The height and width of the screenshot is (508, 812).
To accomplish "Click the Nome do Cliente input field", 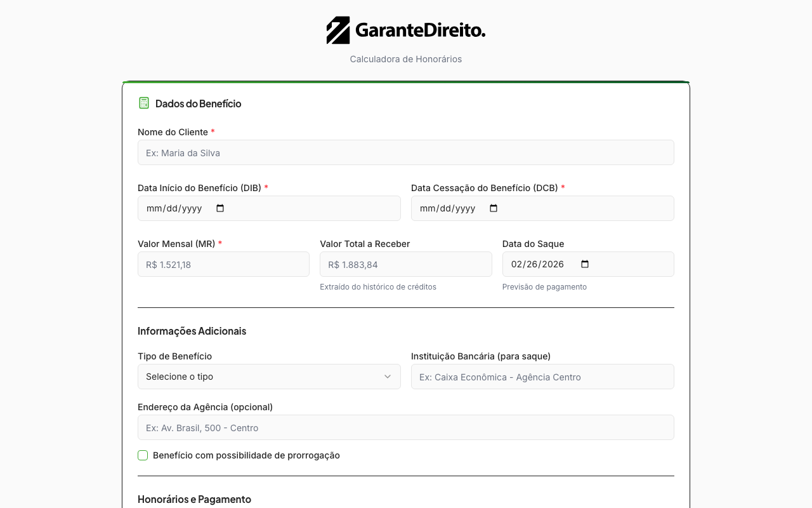I will pos(406,152).
